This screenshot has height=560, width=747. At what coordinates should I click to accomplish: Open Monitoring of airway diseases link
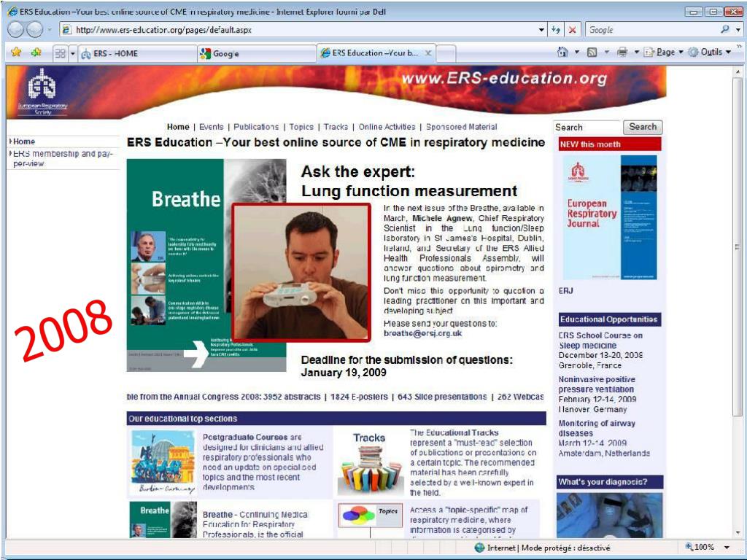(597, 427)
